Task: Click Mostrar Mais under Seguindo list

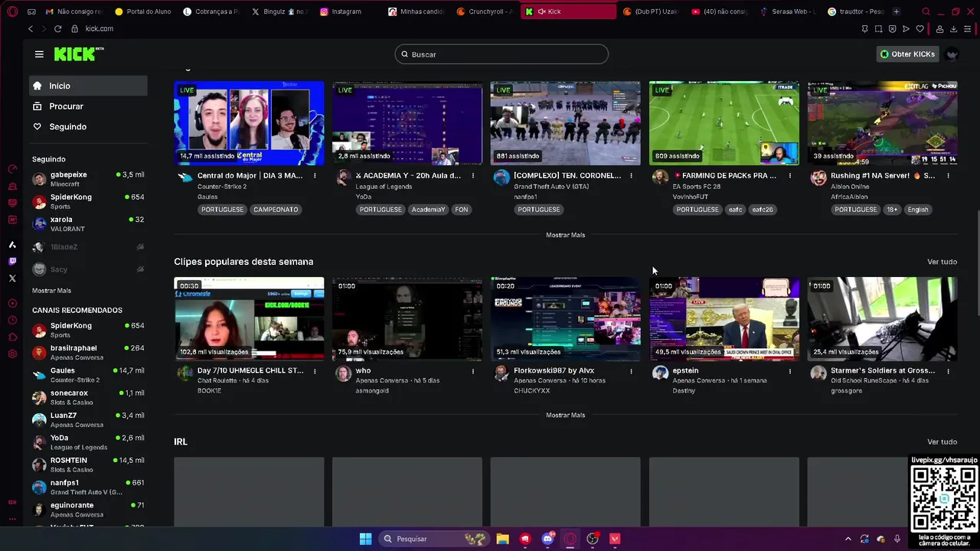Action: (x=51, y=291)
